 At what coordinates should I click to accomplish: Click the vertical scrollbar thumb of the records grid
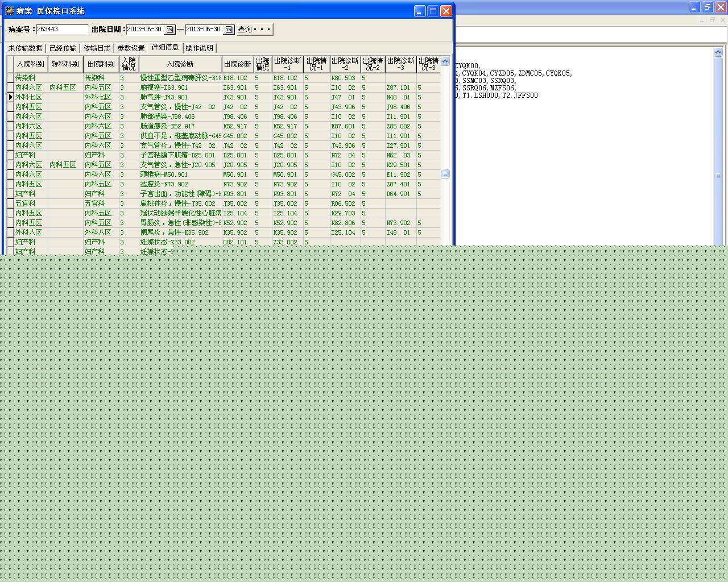click(x=445, y=174)
